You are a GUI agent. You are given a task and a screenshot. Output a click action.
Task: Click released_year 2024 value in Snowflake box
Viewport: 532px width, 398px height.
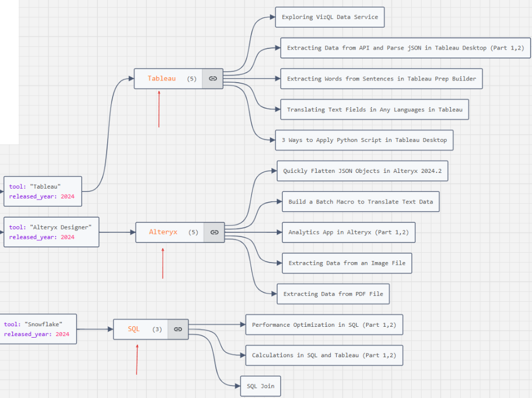click(x=63, y=334)
